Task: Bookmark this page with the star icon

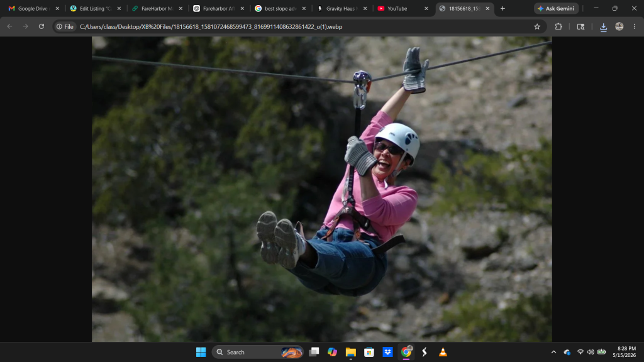Action: point(537,26)
